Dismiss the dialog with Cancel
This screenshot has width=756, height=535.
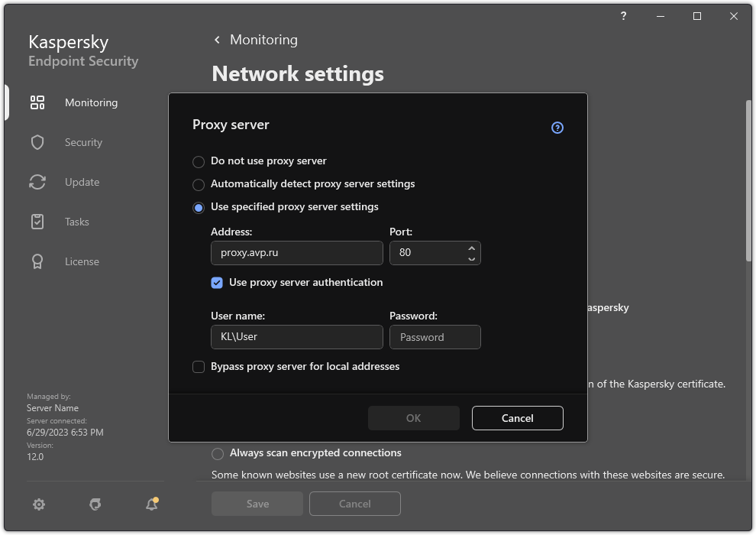(517, 418)
